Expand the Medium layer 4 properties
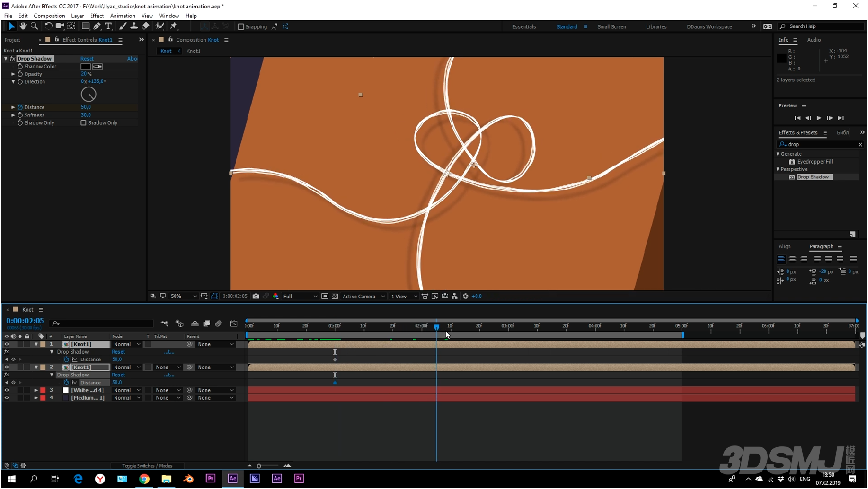The image size is (868, 489). tap(36, 398)
